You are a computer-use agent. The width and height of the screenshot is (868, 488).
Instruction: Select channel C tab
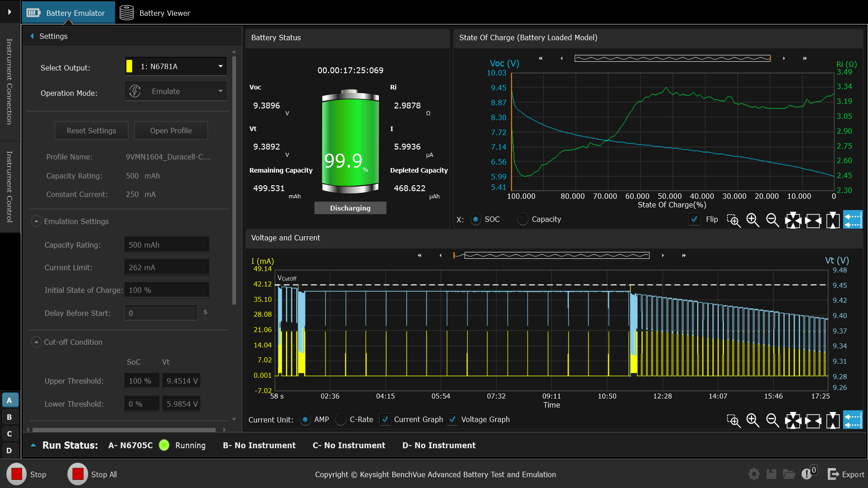pos(9,434)
